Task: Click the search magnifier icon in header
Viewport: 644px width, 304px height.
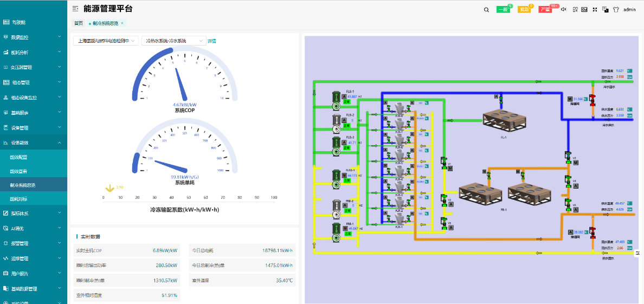Action: tap(486, 10)
